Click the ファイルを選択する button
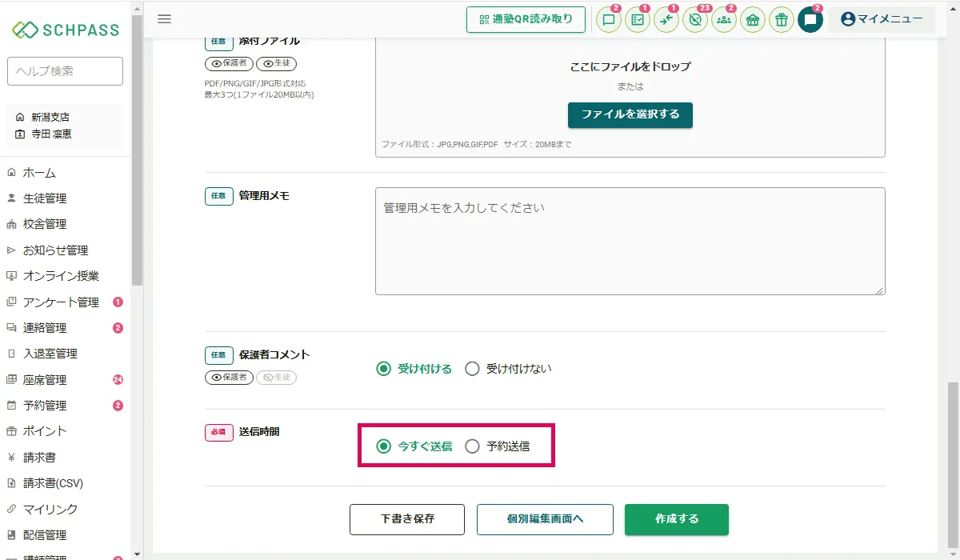960x560 pixels. (x=630, y=114)
